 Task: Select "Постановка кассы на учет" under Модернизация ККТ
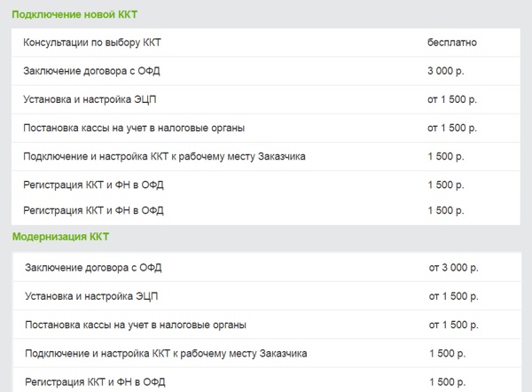click(137, 325)
